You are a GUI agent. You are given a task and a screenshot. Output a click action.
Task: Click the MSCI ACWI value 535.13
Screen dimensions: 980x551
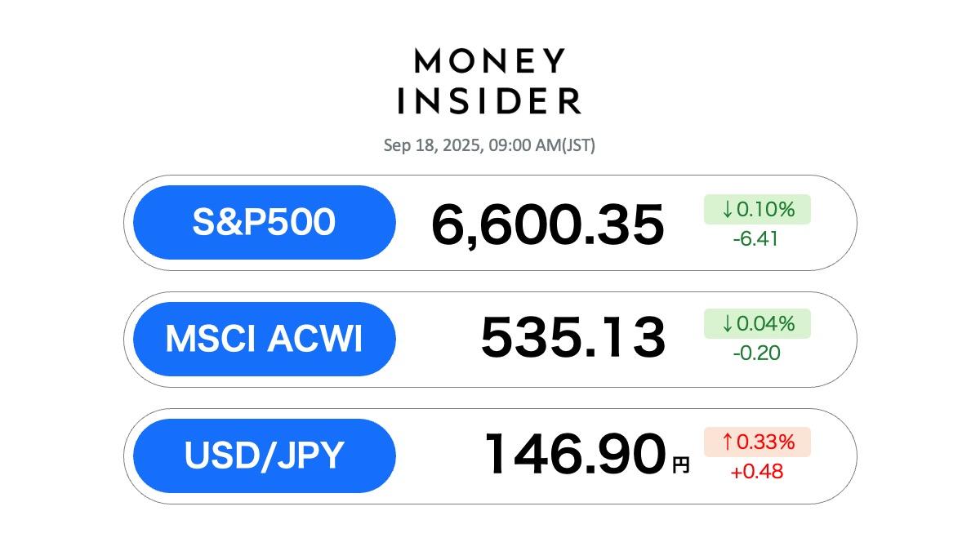click(572, 338)
